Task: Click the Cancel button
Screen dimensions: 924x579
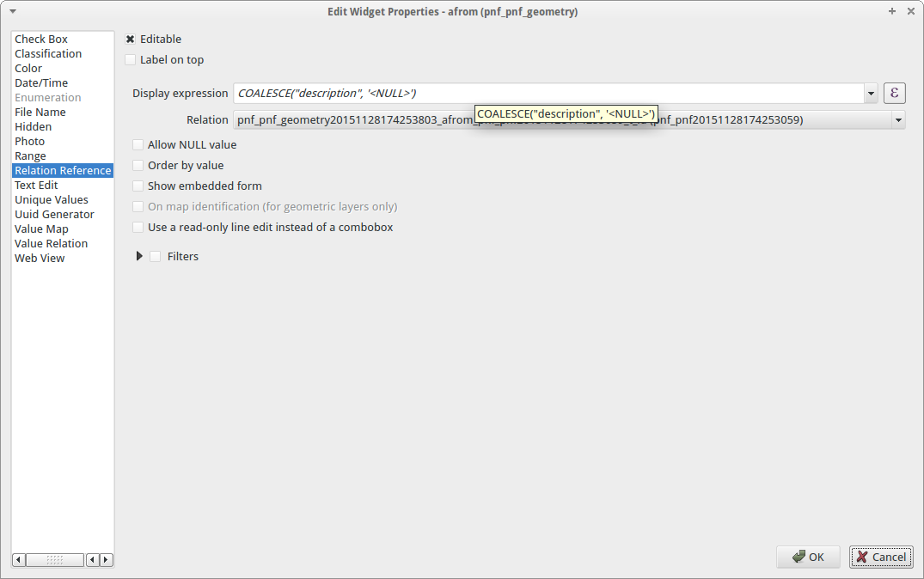Action: 881,557
